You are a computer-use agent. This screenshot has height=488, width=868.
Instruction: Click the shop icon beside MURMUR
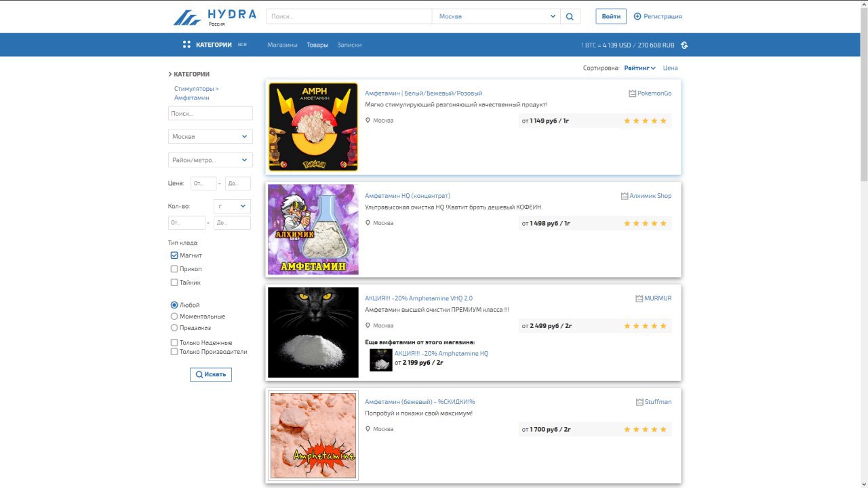(639, 299)
